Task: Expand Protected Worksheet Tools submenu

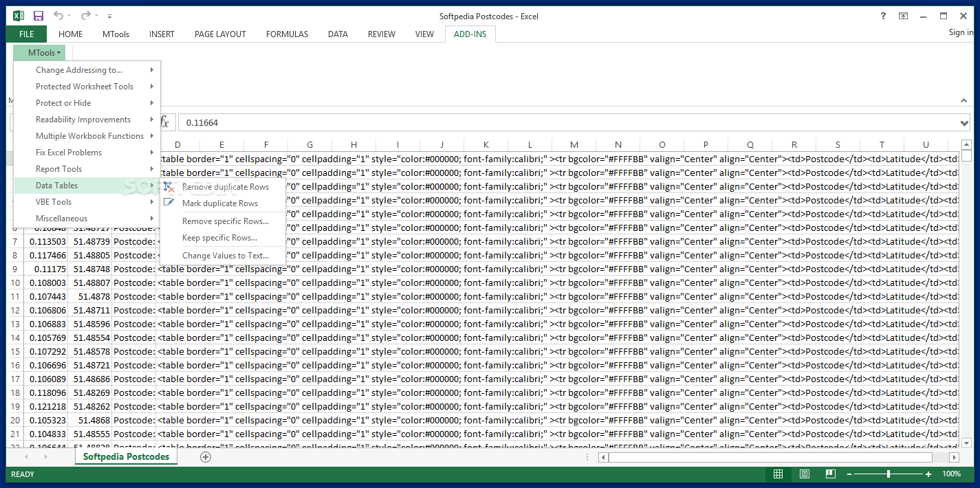Action: (x=87, y=87)
